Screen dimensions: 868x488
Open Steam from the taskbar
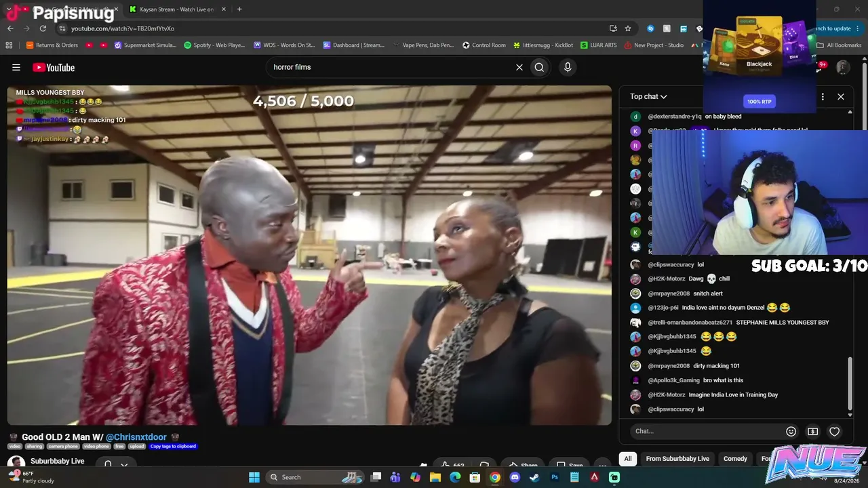[534, 477]
